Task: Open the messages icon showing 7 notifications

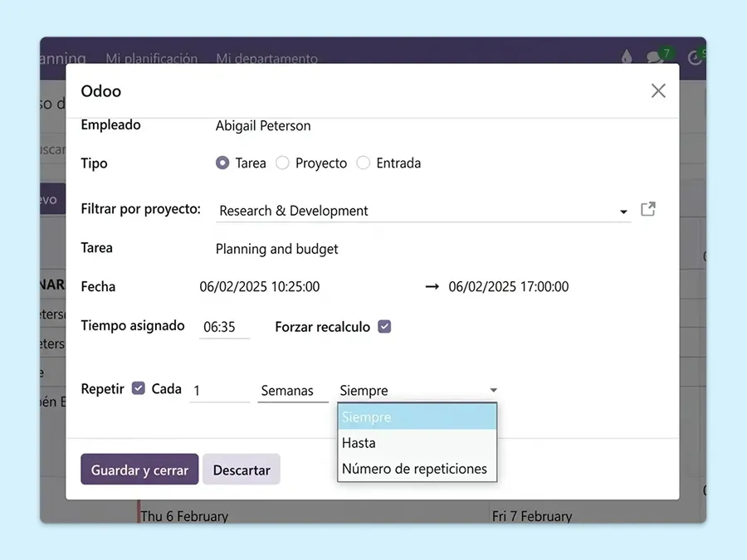Action: point(655,56)
